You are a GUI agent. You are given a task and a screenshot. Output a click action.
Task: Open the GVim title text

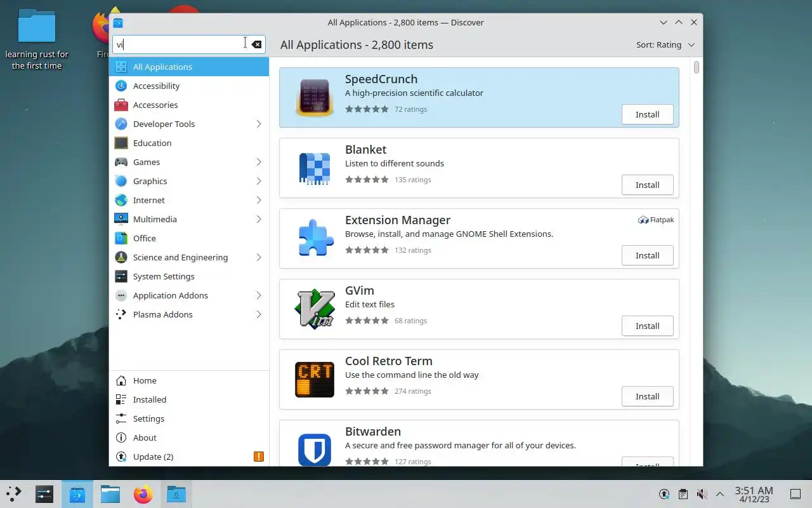360,290
